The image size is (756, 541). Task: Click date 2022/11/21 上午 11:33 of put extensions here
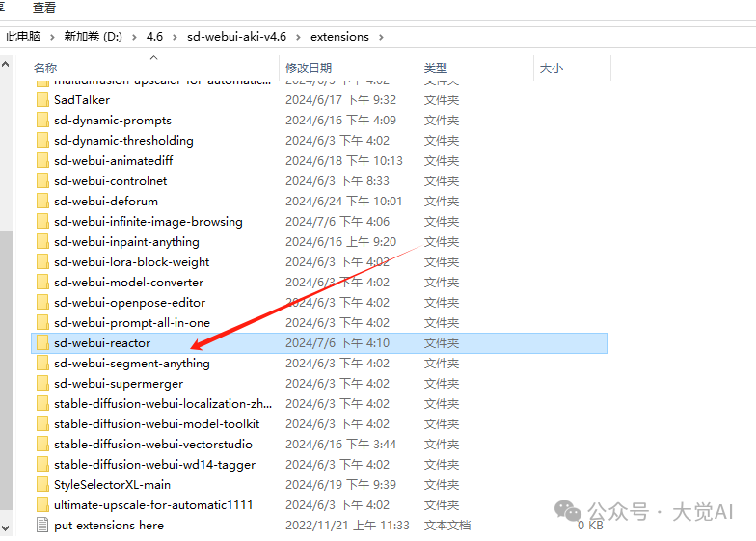click(x=347, y=525)
